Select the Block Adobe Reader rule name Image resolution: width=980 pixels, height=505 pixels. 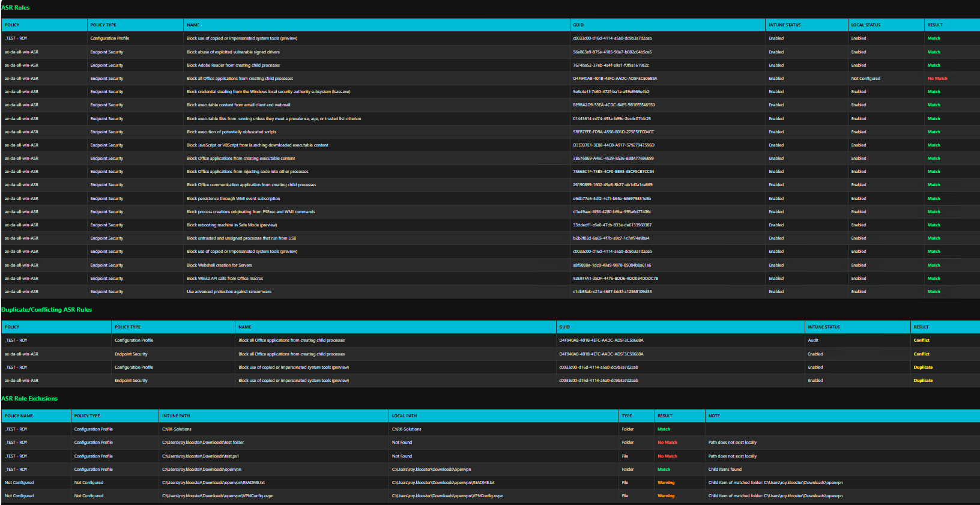[x=233, y=65]
